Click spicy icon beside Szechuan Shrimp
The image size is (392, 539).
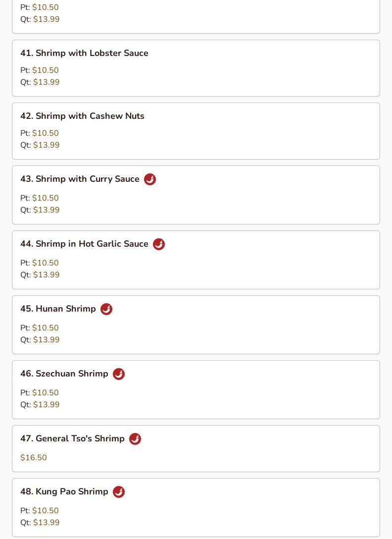click(x=119, y=374)
